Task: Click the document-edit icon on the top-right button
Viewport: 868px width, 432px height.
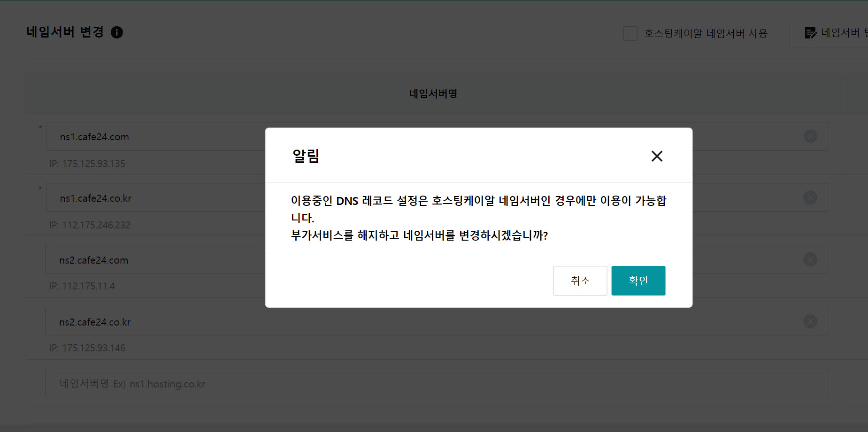Action: pos(811,32)
